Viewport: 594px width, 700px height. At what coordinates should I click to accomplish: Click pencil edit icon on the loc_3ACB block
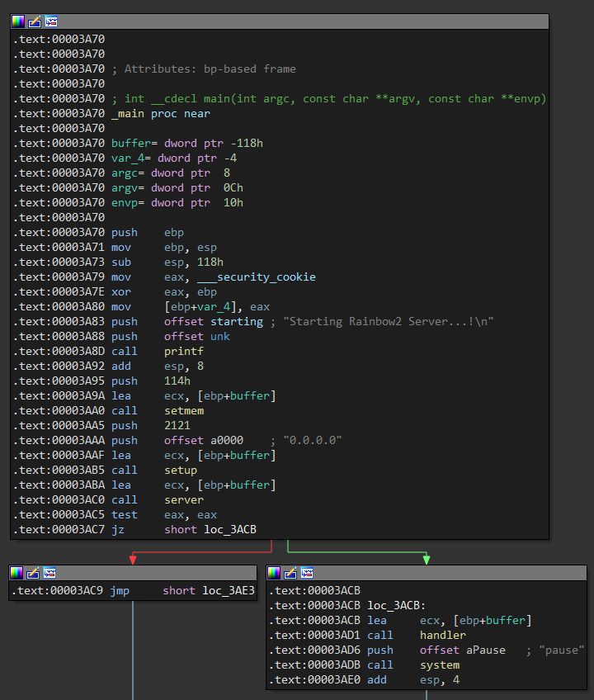coord(290,573)
